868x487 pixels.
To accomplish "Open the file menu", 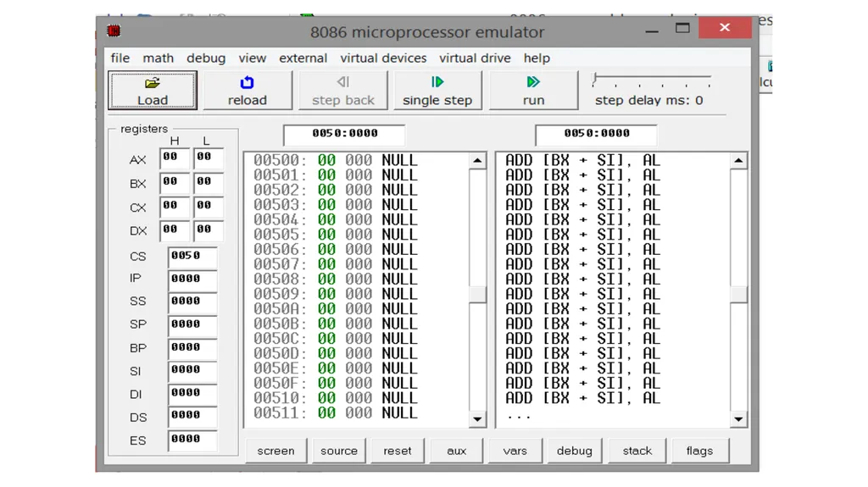I will (120, 58).
